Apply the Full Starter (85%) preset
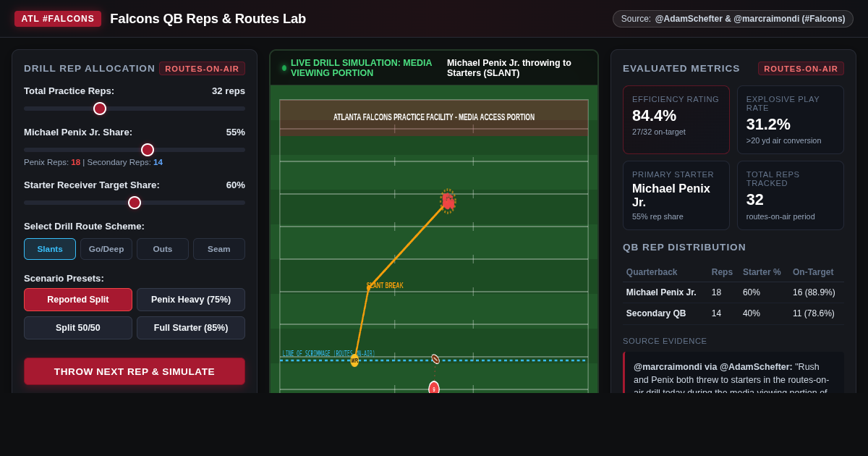The width and height of the screenshot is (868, 456). [x=191, y=328]
